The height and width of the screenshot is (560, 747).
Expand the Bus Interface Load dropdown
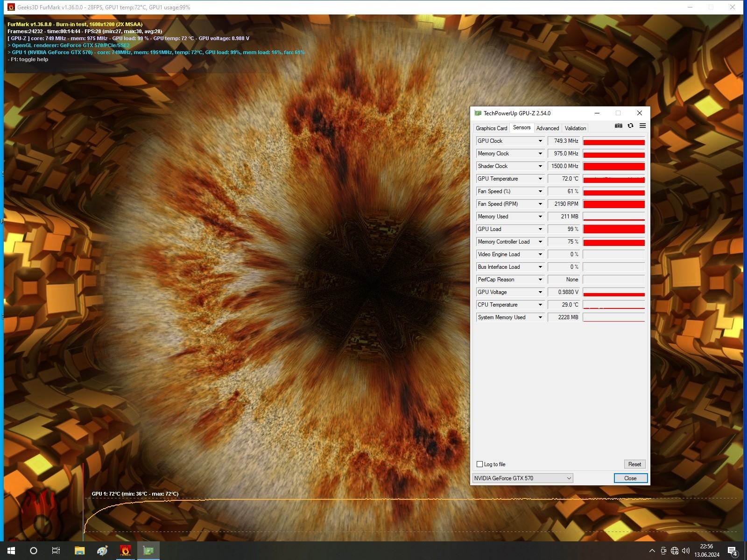pos(540,267)
